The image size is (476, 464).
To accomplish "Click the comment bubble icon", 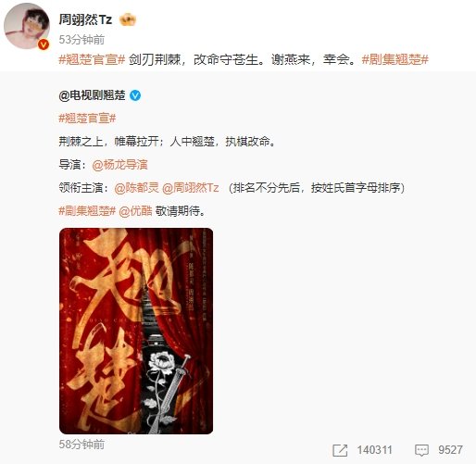I will tap(421, 450).
